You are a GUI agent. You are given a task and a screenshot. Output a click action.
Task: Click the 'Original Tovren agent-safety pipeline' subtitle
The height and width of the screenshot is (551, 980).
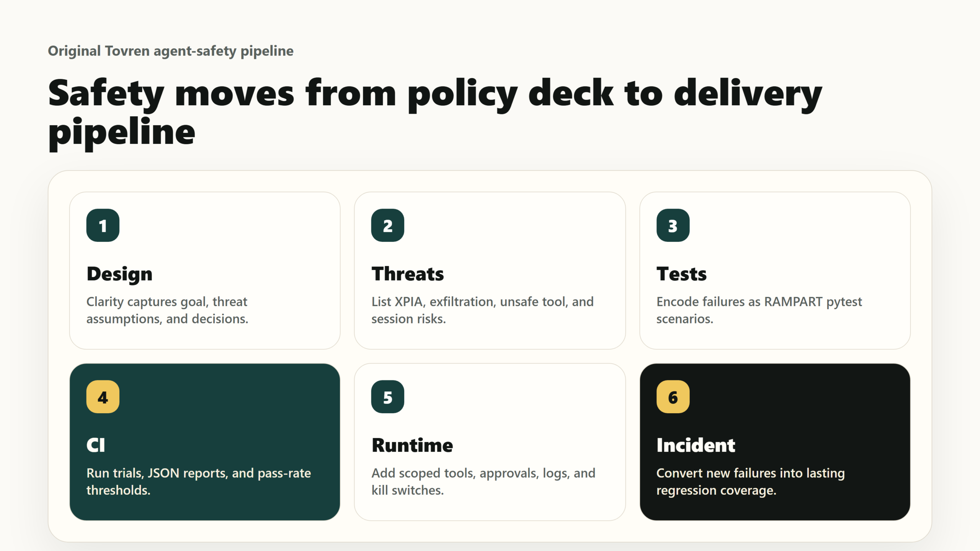click(x=171, y=51)
